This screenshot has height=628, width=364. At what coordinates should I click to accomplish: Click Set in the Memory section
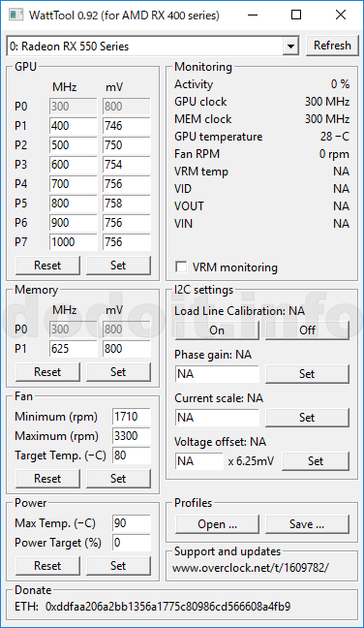118,372
